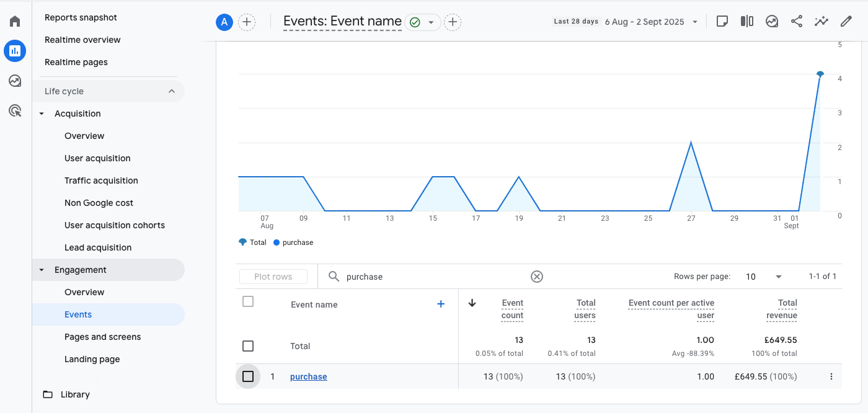The image size is (868, 413).
Task: Open the Insights panel via sparkle icon
Action: point(821,21)
